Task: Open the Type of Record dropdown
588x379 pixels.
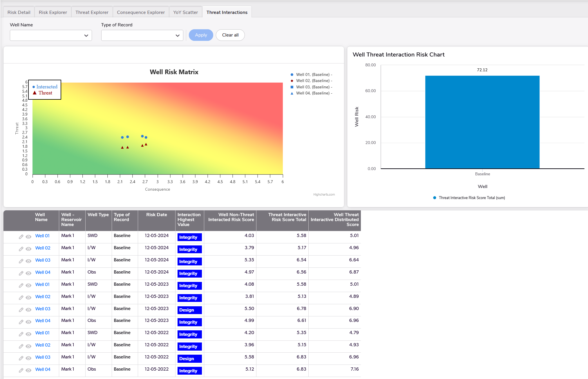Action: [142, 35]
